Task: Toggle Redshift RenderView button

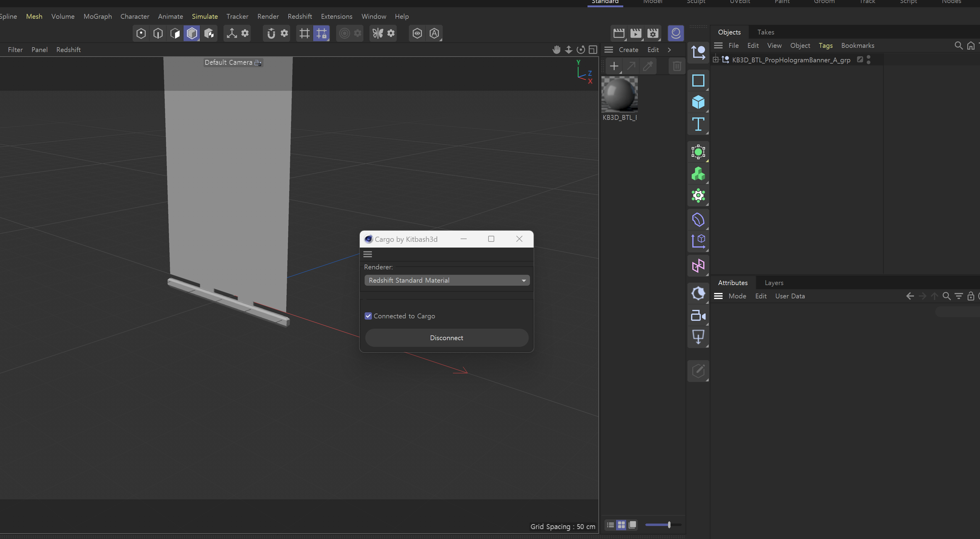Action: coord(676,34)
